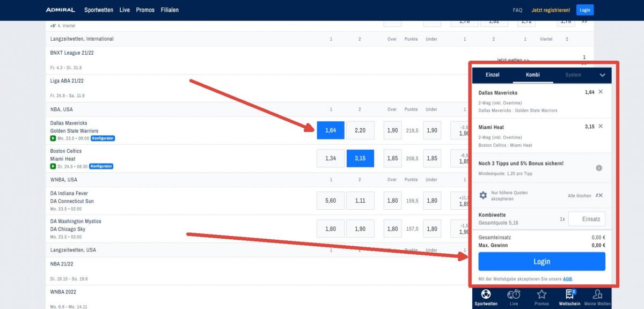Open the AGB terms link
The height and width of the screenshot is (309, 644).
pyautogui.click(x=567, y=279)
